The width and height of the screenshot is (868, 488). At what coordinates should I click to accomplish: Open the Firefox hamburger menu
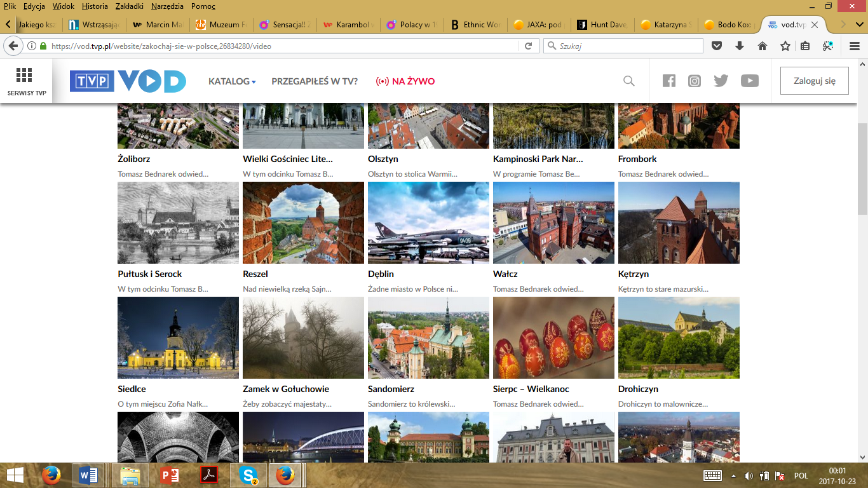pos(855,46)
